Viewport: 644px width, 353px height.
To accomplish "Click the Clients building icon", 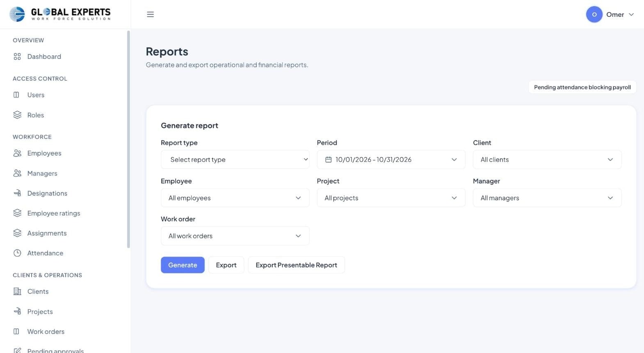I will pyautogui.click(x=17, y=291).
